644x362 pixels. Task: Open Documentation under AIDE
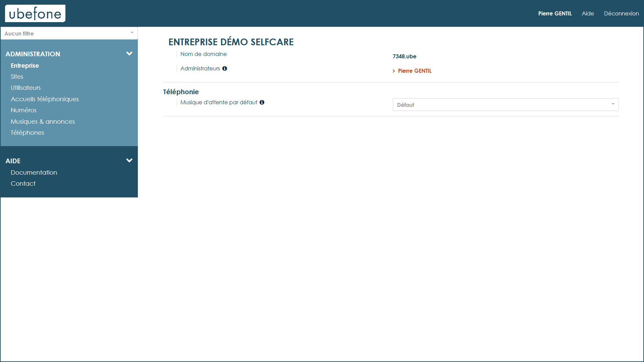coord(34,173)
